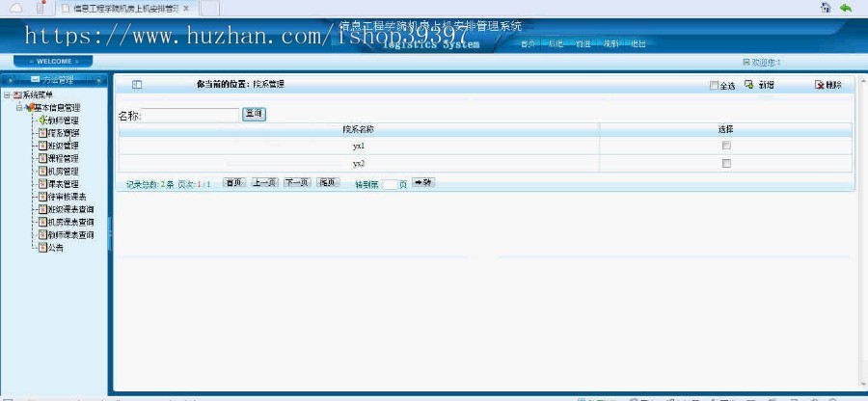Screen dimensions: 868x401
Task: Go to first page with 首页 button
Action: click(234, 182)
